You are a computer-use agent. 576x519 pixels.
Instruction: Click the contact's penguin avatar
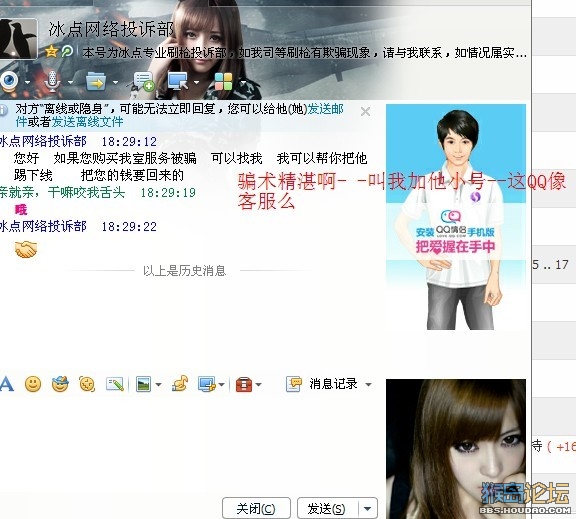[x=18, y=39]
